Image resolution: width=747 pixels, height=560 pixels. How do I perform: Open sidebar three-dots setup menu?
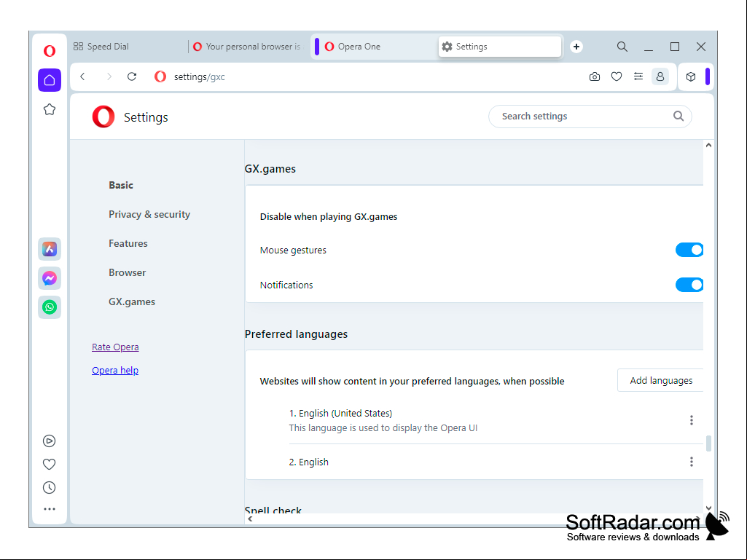[x=50, y=509]
